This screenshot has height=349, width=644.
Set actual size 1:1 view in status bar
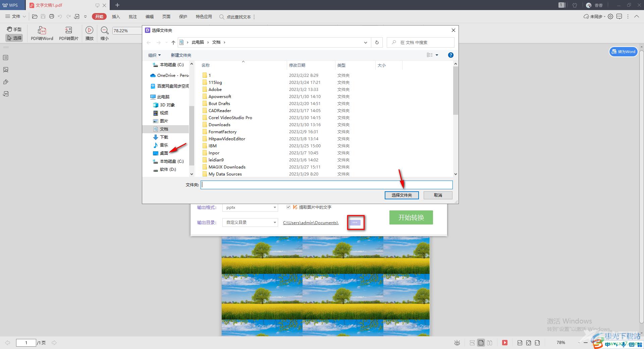520,343
